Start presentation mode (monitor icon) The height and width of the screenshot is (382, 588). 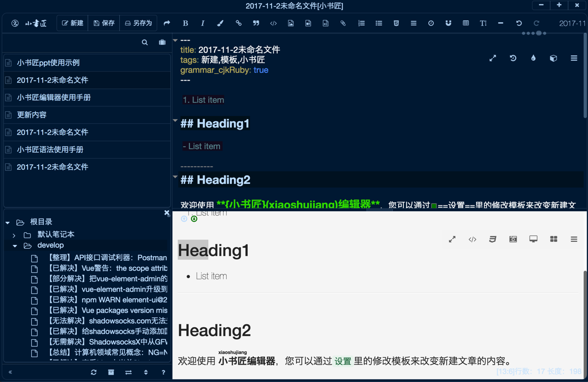coord(533,239)
